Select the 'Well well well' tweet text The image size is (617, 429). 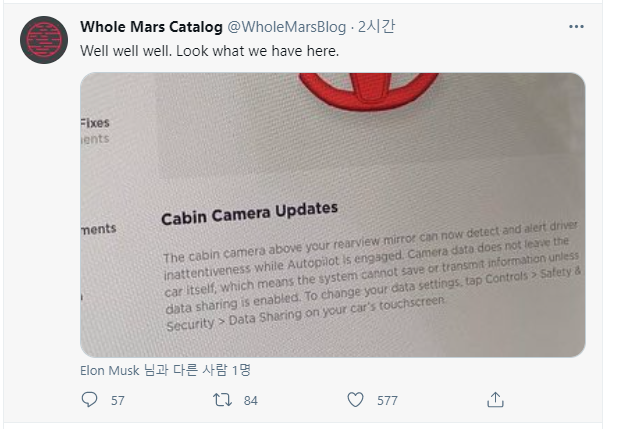click(x=210, y=49)
